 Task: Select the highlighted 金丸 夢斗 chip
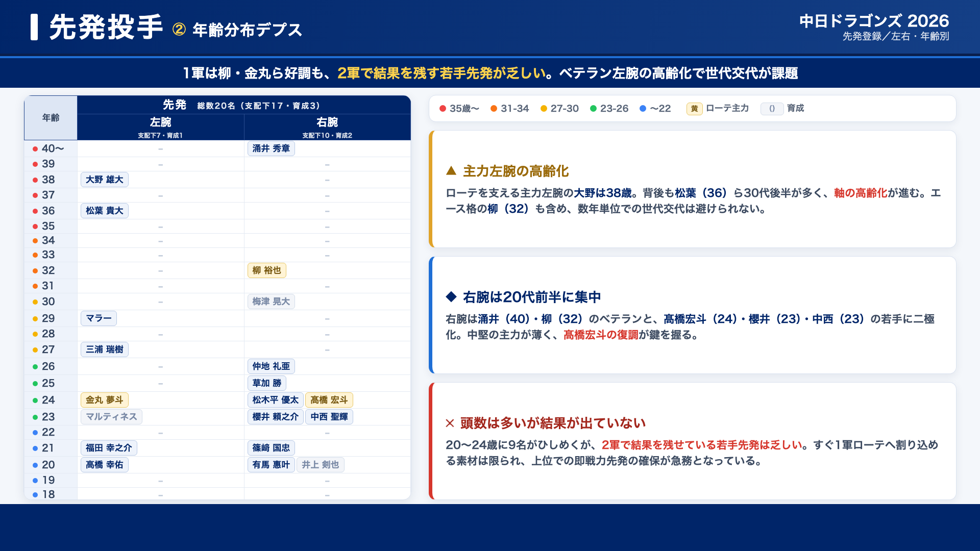point(105,400)
